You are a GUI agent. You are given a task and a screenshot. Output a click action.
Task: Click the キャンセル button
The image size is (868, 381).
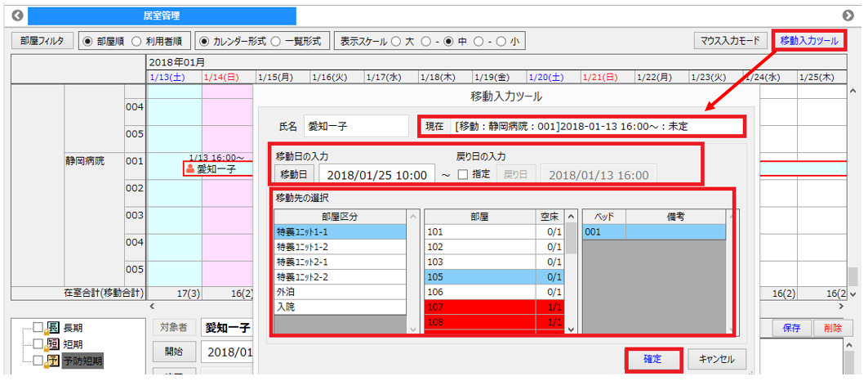[716, 359]
